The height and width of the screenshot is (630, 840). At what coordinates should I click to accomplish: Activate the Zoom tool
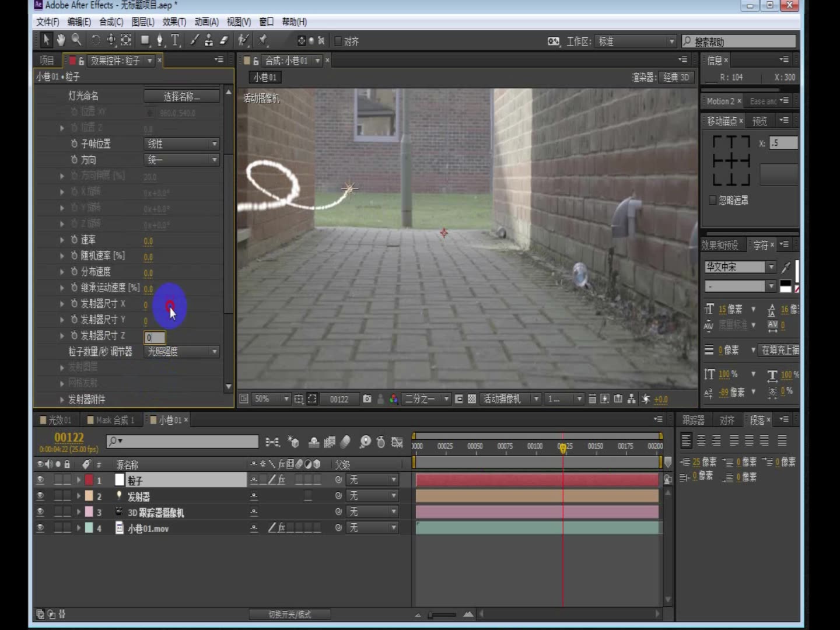pos(76,40)
